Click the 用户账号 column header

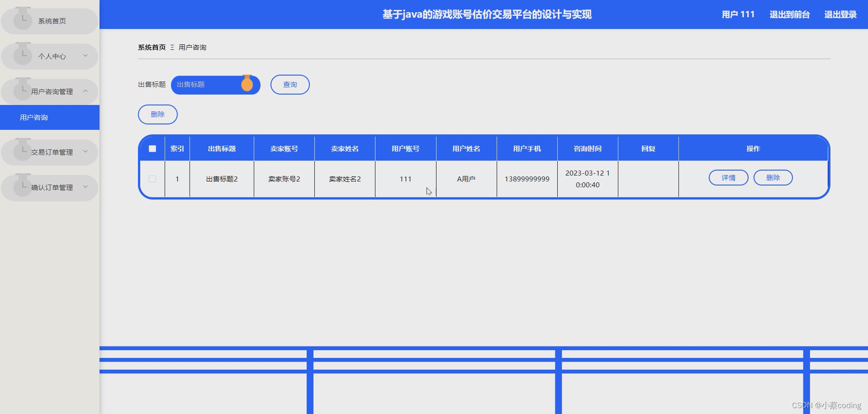[x=406, y=148]
